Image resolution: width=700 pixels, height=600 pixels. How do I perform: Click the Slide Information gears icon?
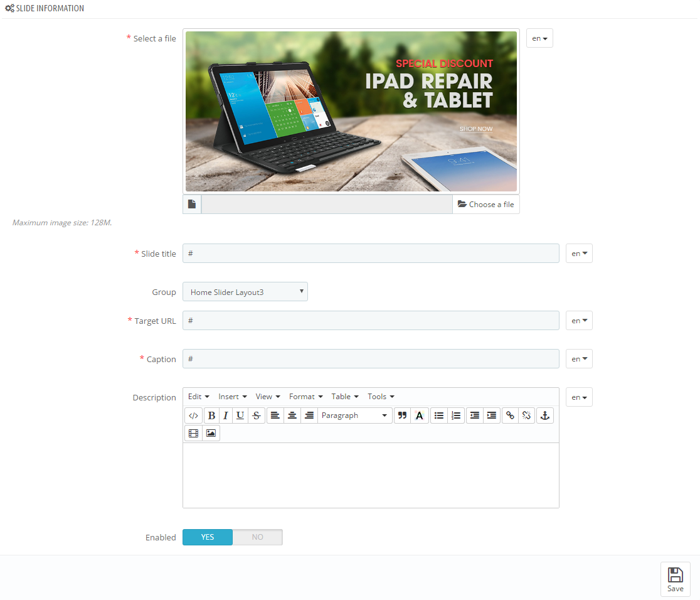tap(9, 8)
